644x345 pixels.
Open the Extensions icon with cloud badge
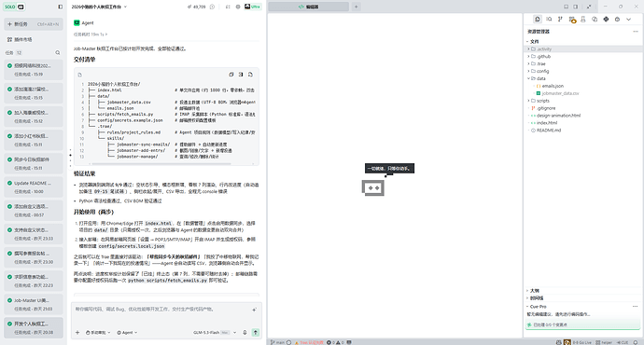(x=572, y=20)
